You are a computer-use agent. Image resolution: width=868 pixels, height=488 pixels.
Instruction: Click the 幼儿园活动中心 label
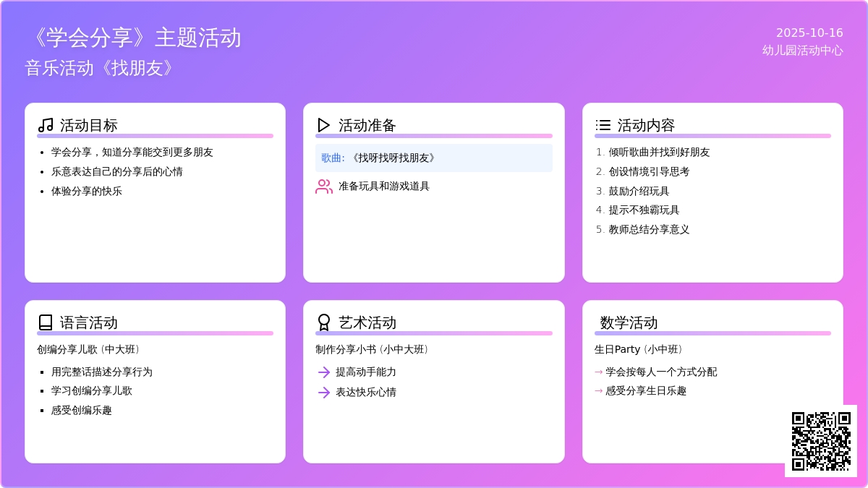pos(802,51)
